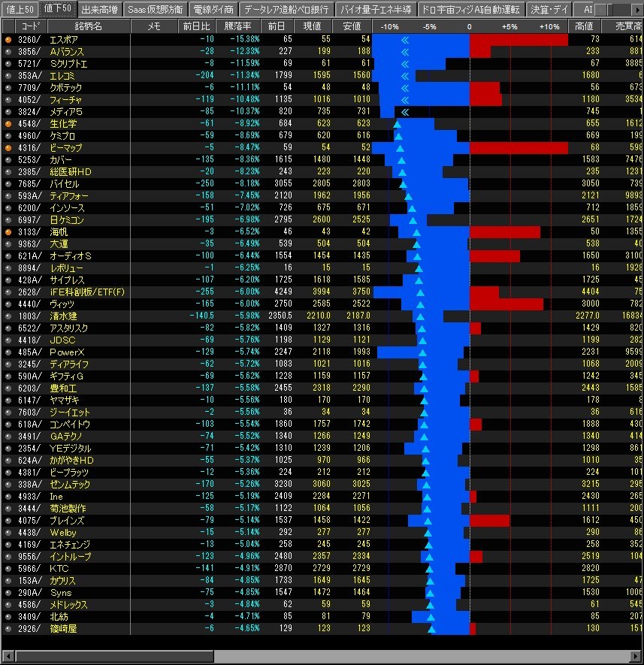
Task: Click the orange marker beside 4548 生化学
Action: coord(8,124)
